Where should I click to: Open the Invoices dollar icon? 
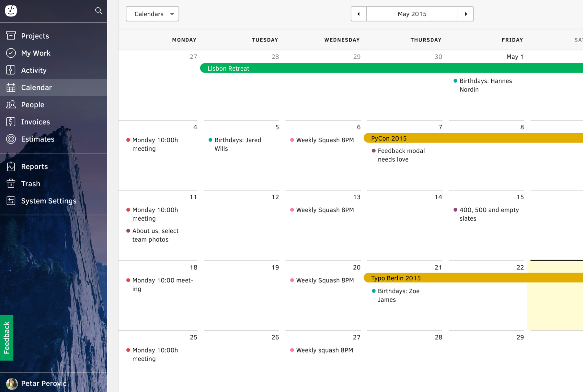coord(11,121)
